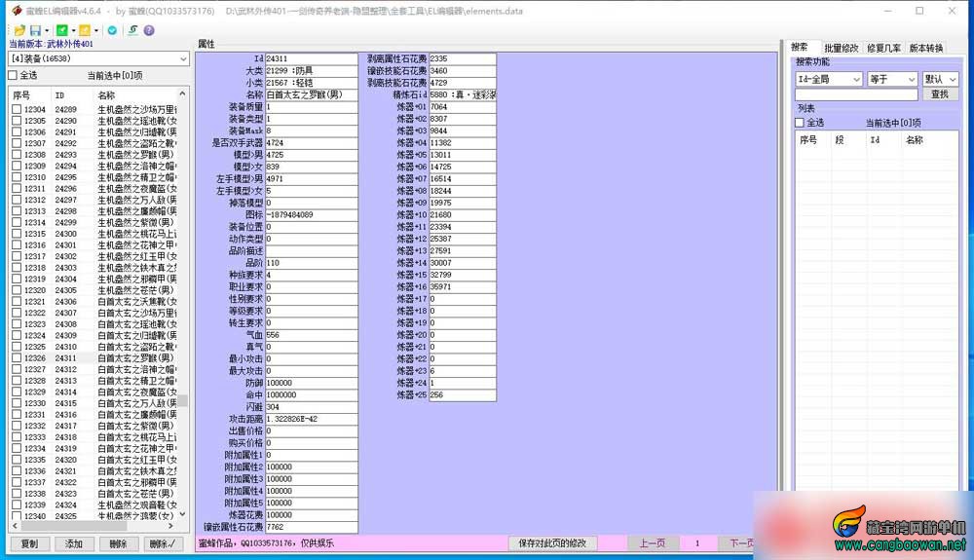
Task: Switch to the 版本转换 tab
Action: point(925,48)
